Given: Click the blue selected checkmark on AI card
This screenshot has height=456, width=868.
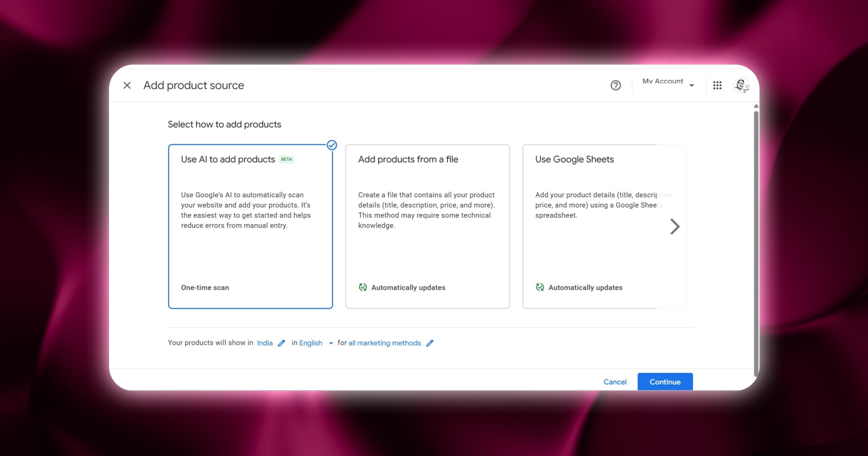Looking at the screenshot, I should (332, 145).
